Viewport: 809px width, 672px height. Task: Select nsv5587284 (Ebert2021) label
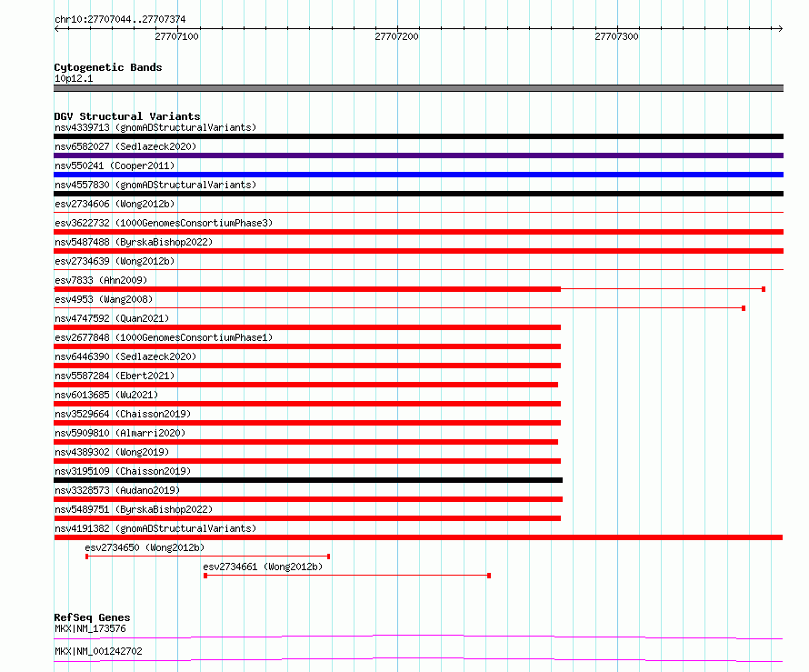tap(115, 376)
